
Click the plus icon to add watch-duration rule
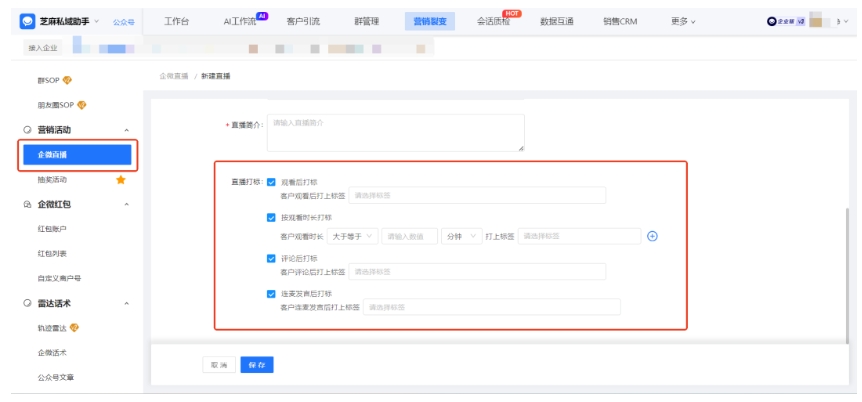[x=653, y=236]
